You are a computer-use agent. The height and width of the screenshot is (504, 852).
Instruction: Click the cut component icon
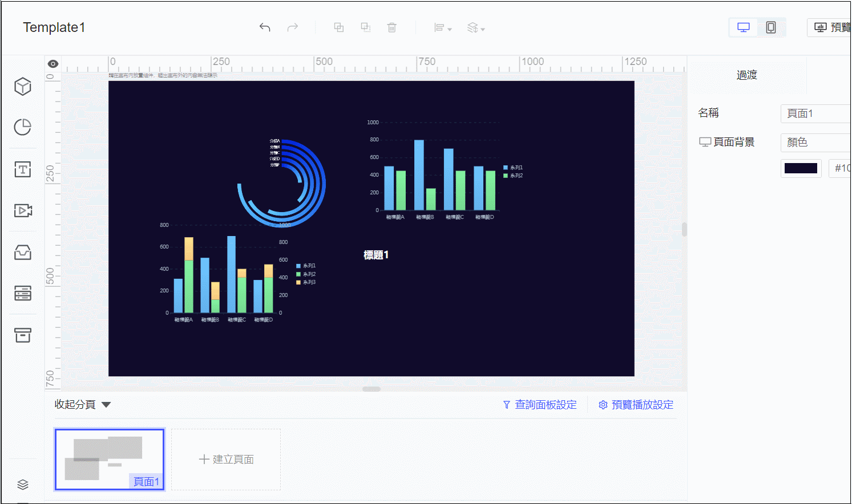pos(366,27)
